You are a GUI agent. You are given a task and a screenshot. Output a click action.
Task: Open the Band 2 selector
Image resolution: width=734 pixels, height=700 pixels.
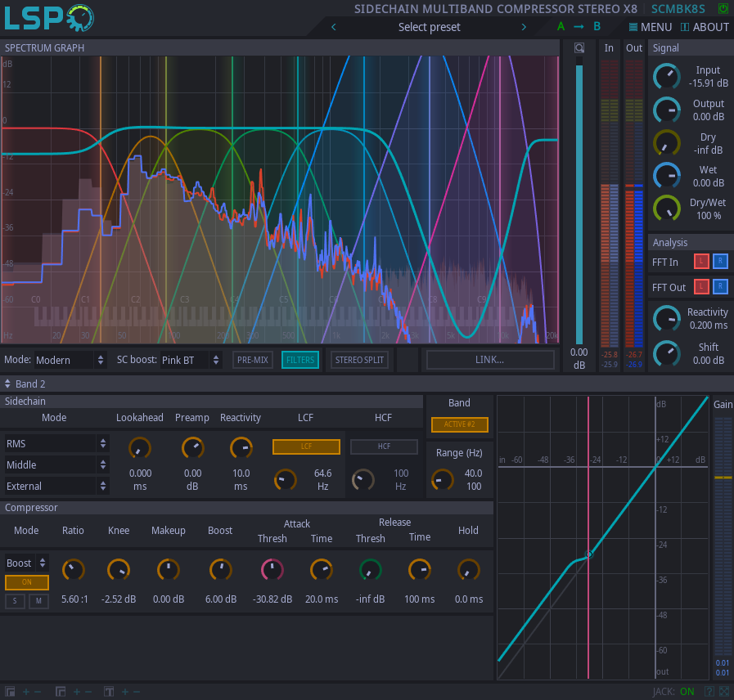click(25, 384)
